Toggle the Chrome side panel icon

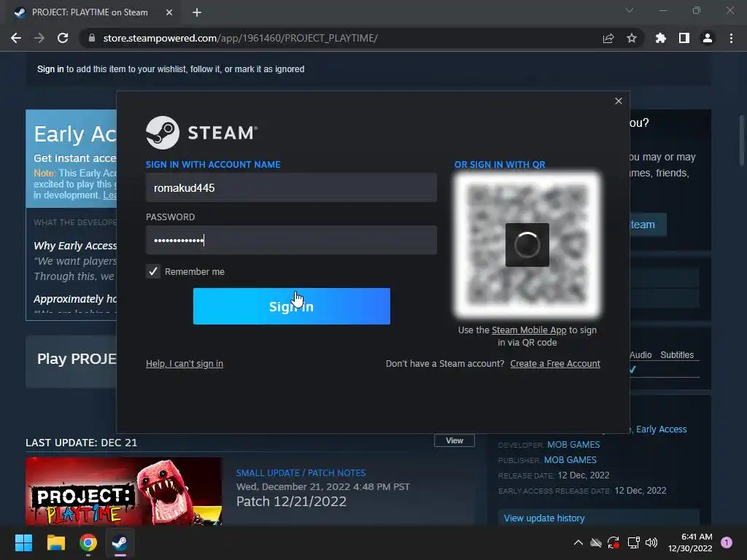(684, 38)
